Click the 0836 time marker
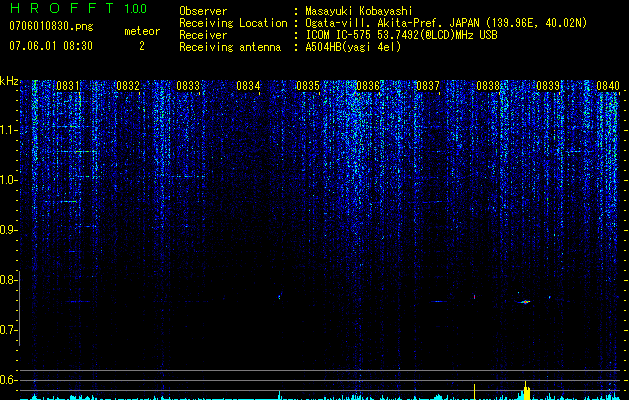 click(368, 85)
